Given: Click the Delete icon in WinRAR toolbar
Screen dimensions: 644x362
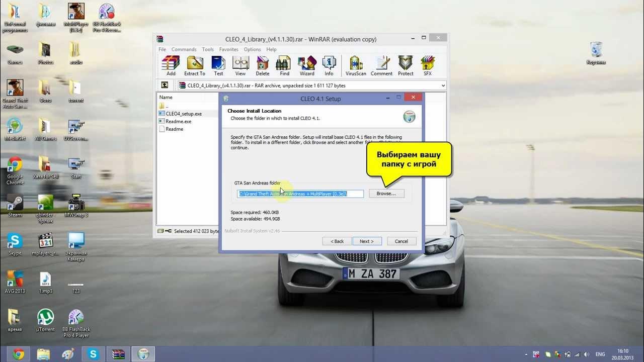Looking at the screenshot, I should [x=263, y=66].
